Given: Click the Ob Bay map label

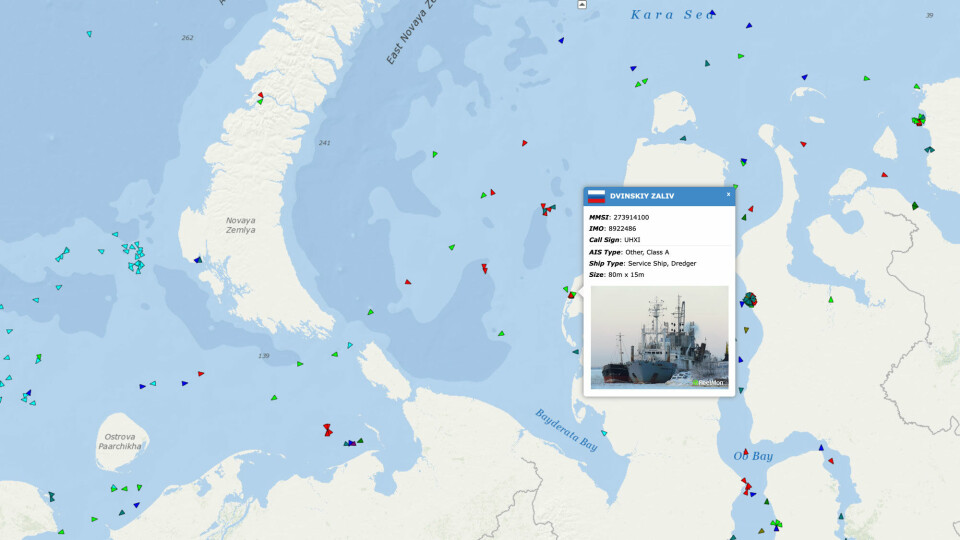Looking at the screenshot, I should tap(752, 456).
